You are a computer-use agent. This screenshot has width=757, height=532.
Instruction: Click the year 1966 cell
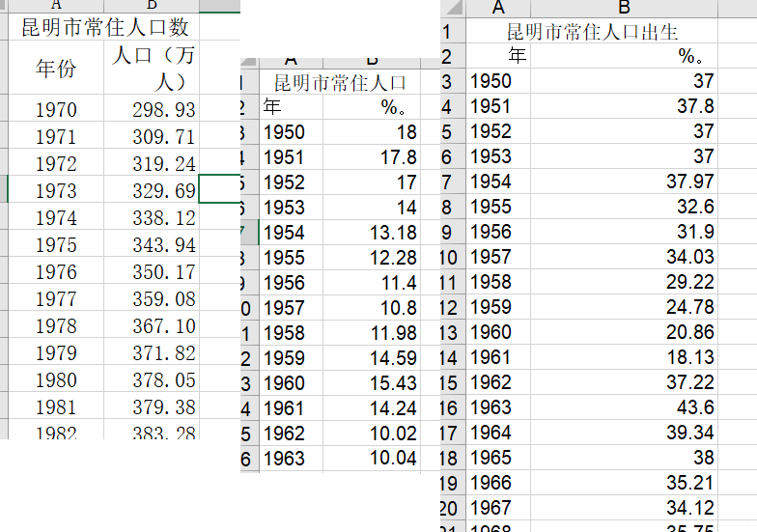pyautogui.click(x=498, y=483)
